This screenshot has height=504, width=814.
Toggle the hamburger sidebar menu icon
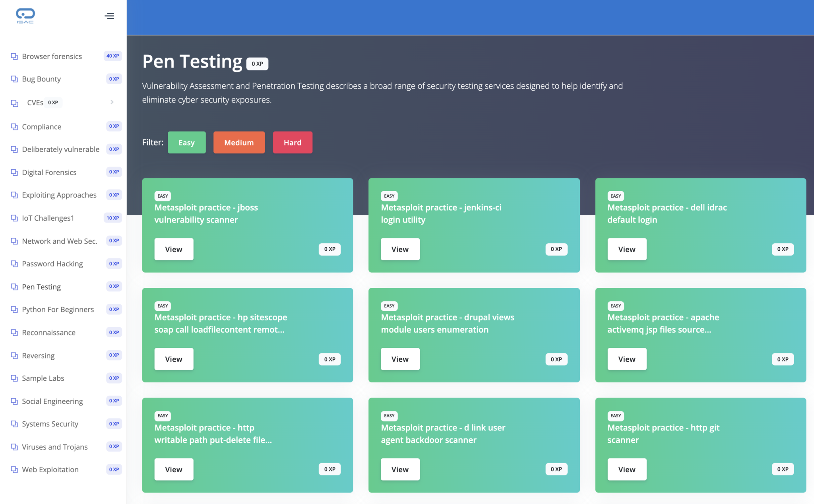(x=109, y=16)
